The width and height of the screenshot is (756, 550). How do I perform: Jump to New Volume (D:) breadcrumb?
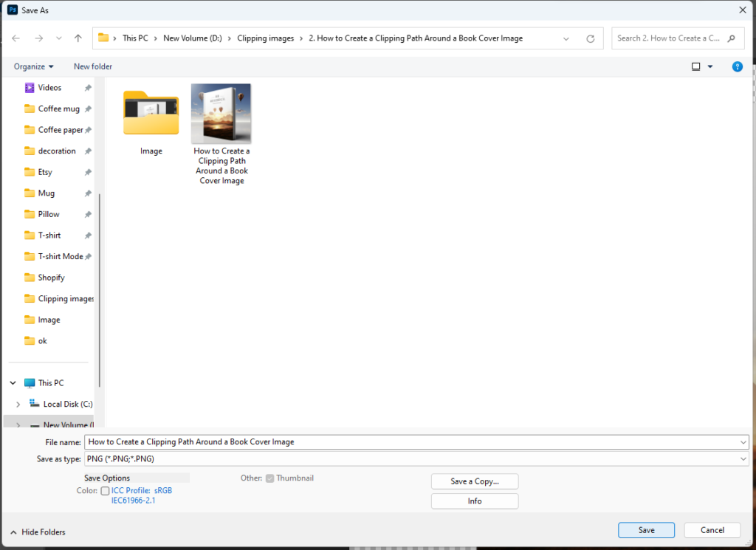pyautogui.click(x=193, y=38)
